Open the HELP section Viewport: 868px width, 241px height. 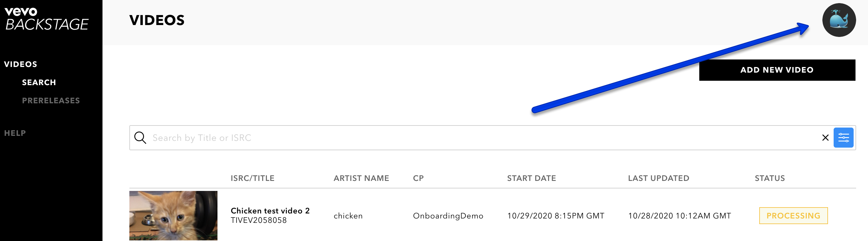(15, 133)
